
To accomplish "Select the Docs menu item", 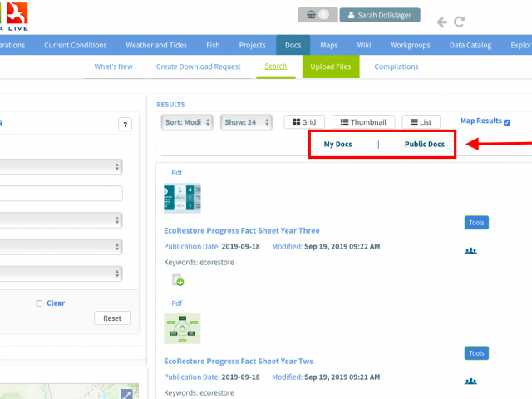I will click(x=293, y=45).
